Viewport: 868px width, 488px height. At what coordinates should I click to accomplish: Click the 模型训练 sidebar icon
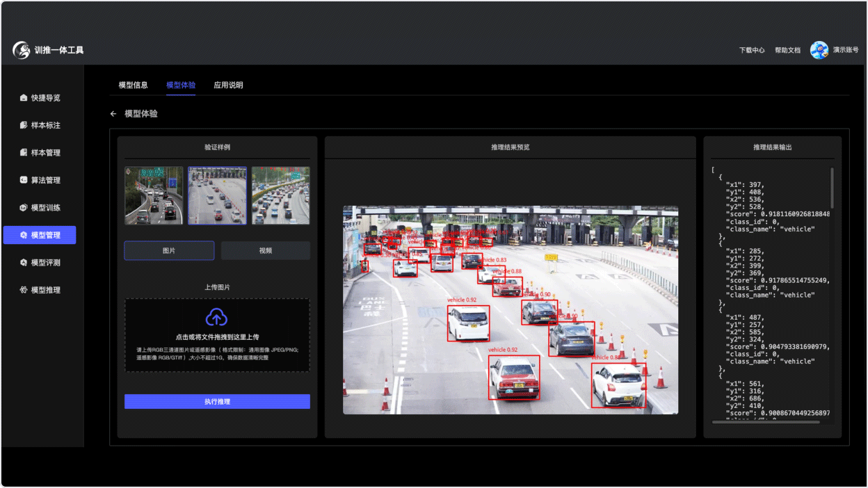pos(24,208)
